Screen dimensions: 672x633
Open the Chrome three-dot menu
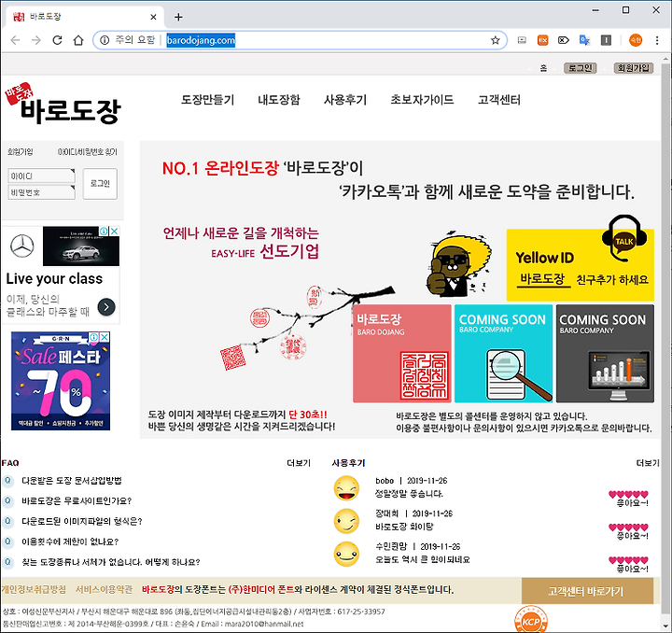tap(657, 40)
